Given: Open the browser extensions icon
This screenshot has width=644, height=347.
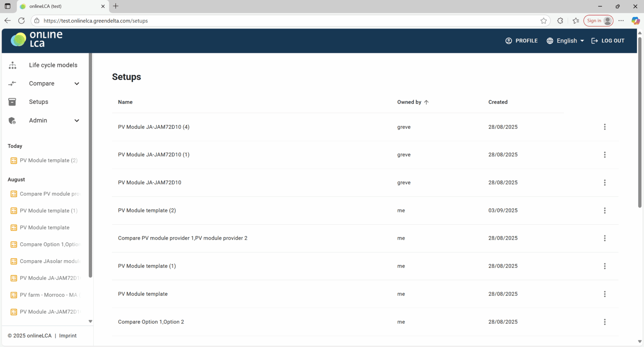Looking at the screenshot, I should pyautogui.click(x=560, y=21).
